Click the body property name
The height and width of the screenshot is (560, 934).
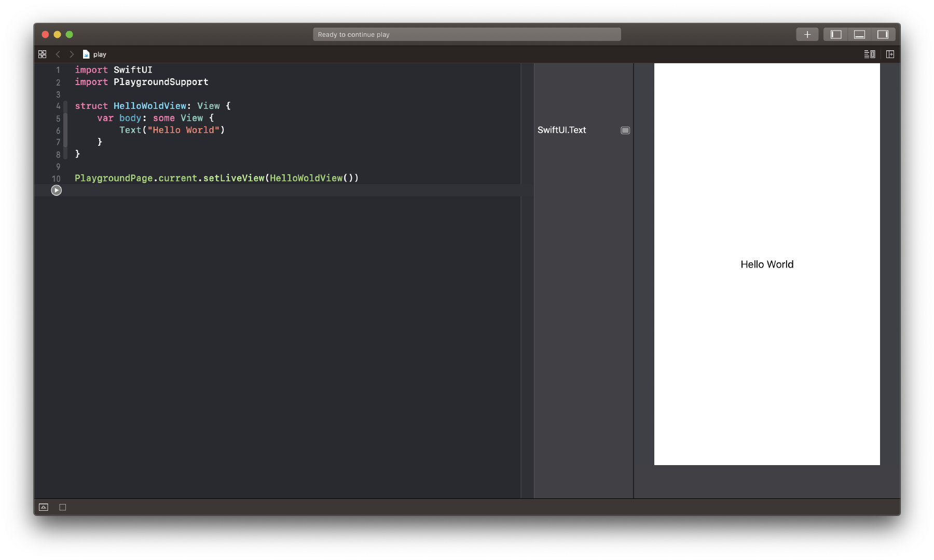[x=130, y=118]
